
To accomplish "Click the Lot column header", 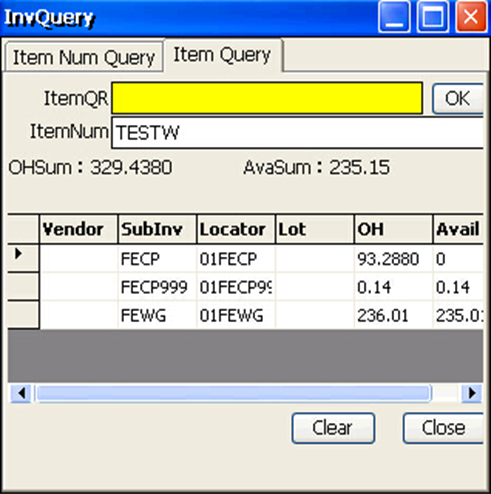I will pyautogui.click(x=315, y=229).
